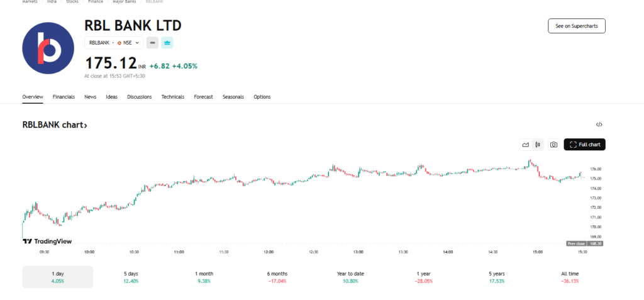Click the 15:00 time axis label
The height and width of the screenshot is (300, 644).
tap(537, 252)
